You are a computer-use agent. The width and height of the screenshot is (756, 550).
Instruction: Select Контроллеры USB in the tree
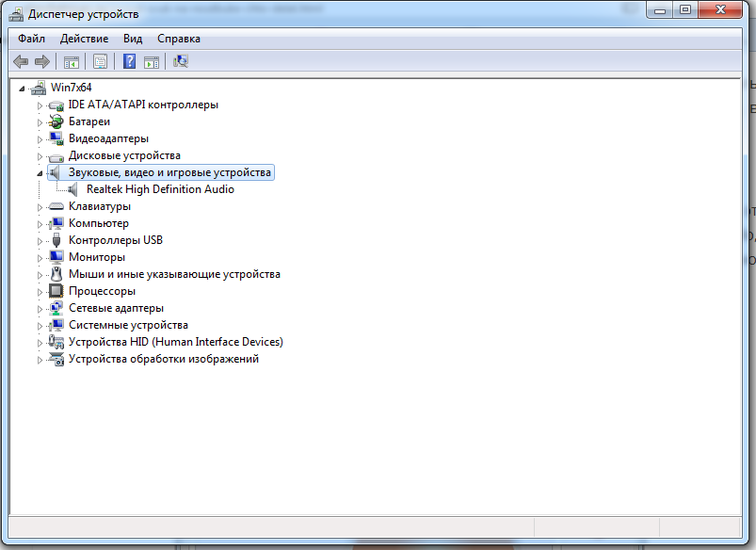(115, 240)
